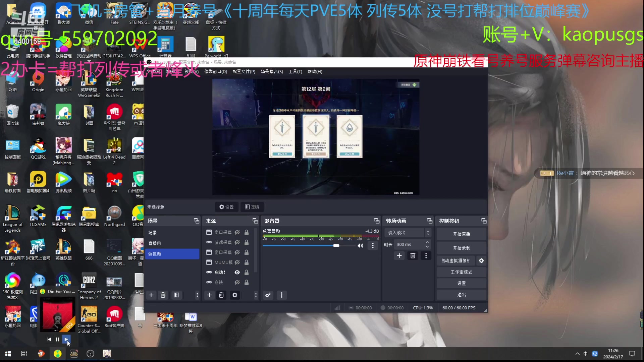Click 开始录制 to start recording
The width and height of the screenshot is (644, 362).
pyautogui.click(x=462, y=248)
